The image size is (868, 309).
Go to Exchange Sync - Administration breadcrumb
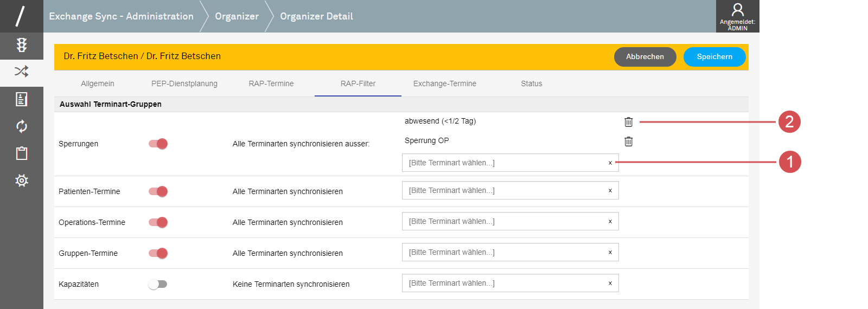click(x=121, y=16)
